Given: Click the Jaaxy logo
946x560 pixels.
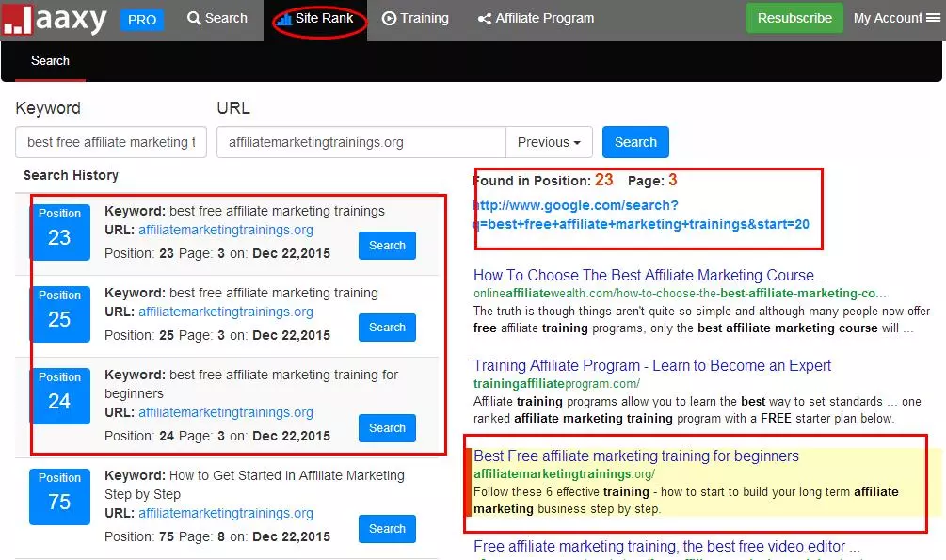Looking at the screenshot, I should pyautogui.click(x=55, y=20).
